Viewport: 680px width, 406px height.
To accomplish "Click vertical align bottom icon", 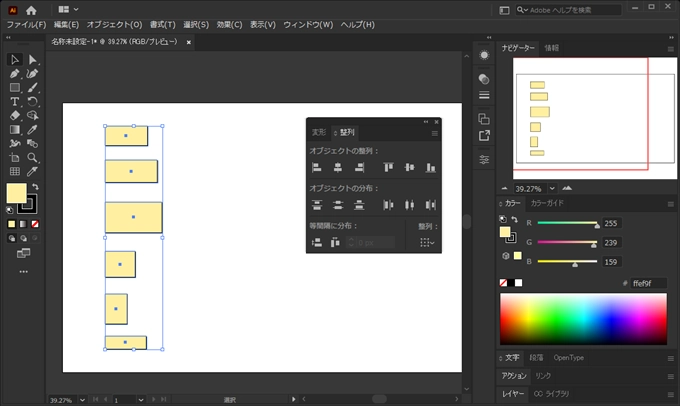I will point(430,167).
